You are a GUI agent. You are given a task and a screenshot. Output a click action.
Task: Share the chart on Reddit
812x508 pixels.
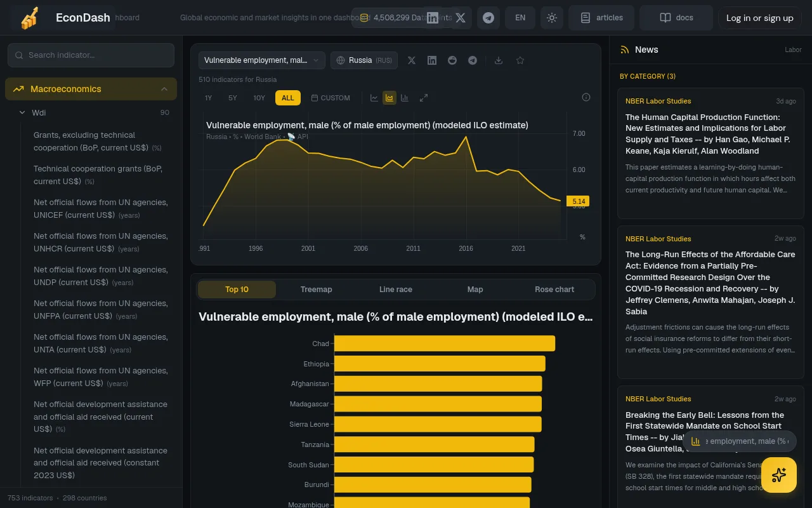coord(452,60)
